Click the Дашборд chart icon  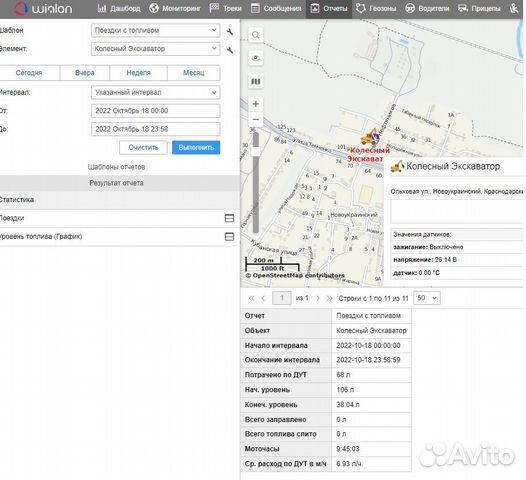point(102,8)
